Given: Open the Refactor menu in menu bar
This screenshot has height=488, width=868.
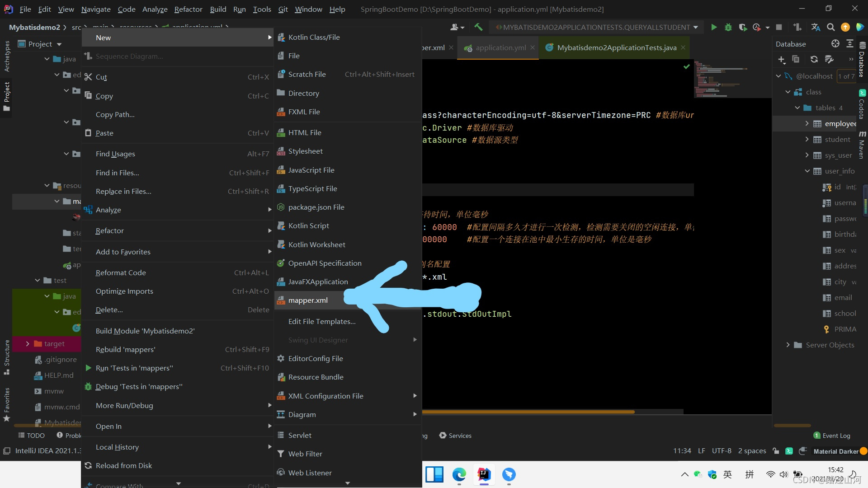Looking at the screenshot, I should 188,9.
